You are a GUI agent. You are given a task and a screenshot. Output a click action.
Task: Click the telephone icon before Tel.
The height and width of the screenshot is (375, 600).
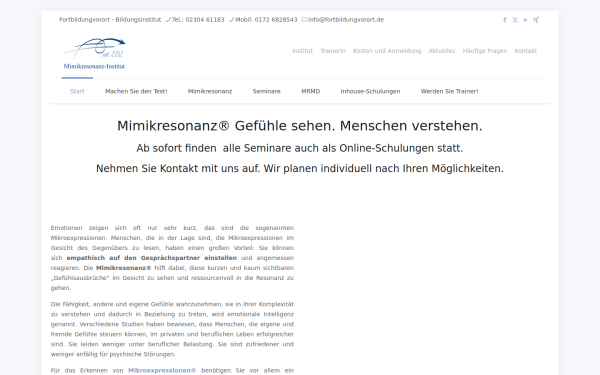click(168, 20)
